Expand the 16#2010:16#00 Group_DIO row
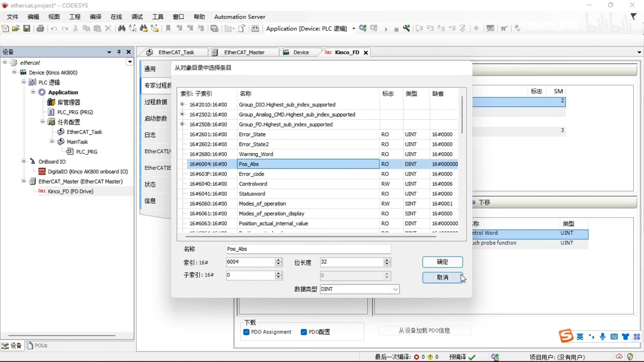The width and height of the screenshot is (644, 362). point(182,104)
